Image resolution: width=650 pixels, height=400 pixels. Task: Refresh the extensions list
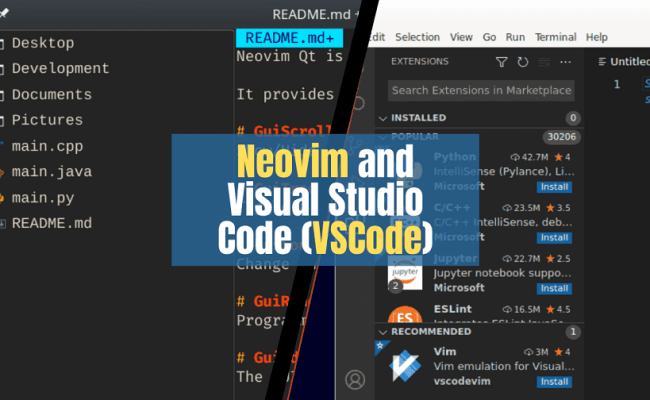pyautogui.click(x=523, y=62)
